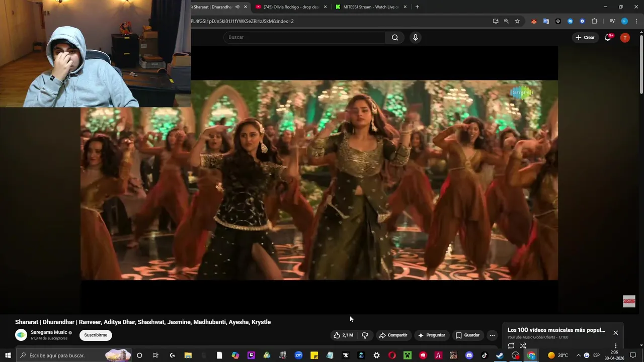Click the YouTube search magnifier button
Viewport: 644px width, 362px height.
coord(395,37)
